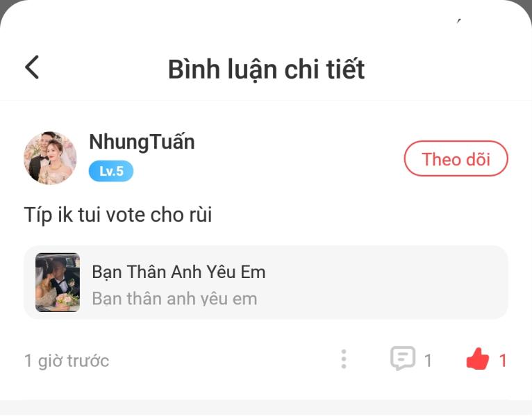532x417 pixels.
Task: Open the story cover thumbnail
Action: tap(58, 282)
